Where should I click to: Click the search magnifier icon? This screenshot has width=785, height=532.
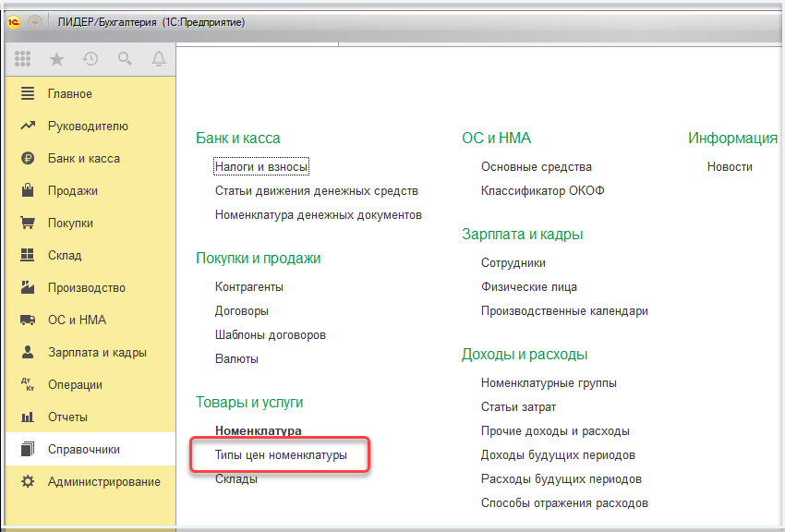pos(125,58)
